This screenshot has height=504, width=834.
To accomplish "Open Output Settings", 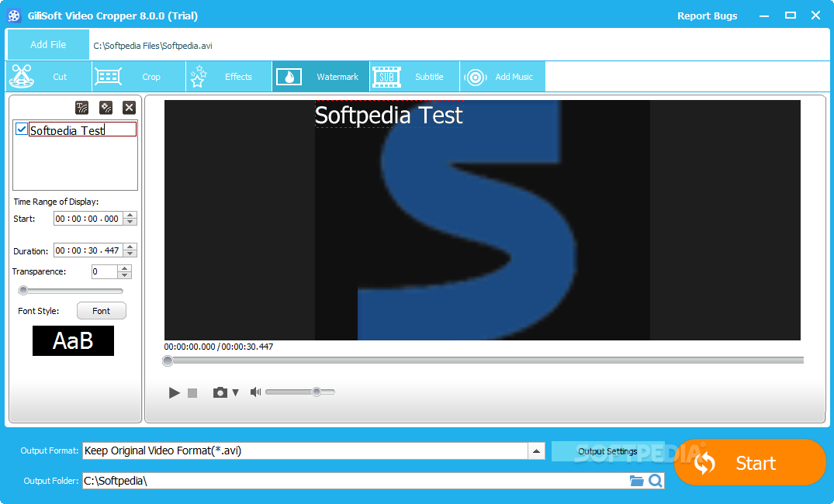I will tap(607, 451).
